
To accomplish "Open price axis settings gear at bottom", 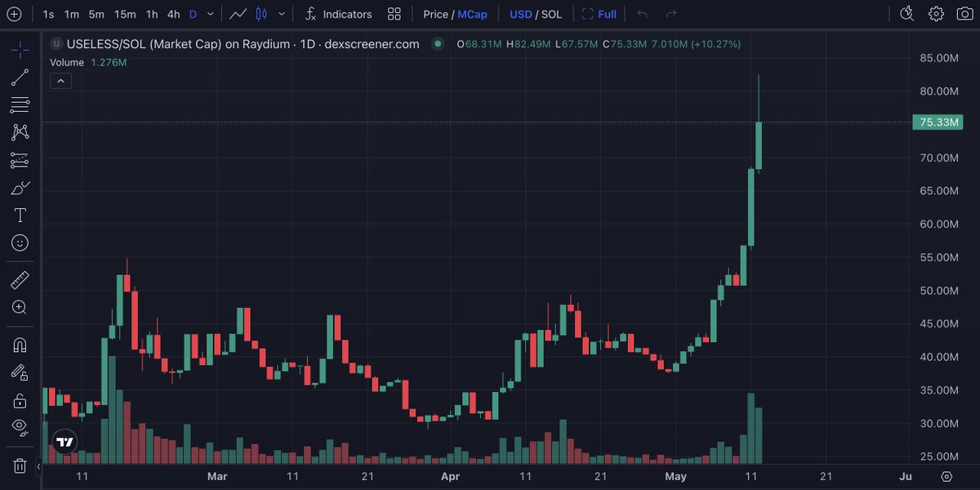I will pos(947,476).
